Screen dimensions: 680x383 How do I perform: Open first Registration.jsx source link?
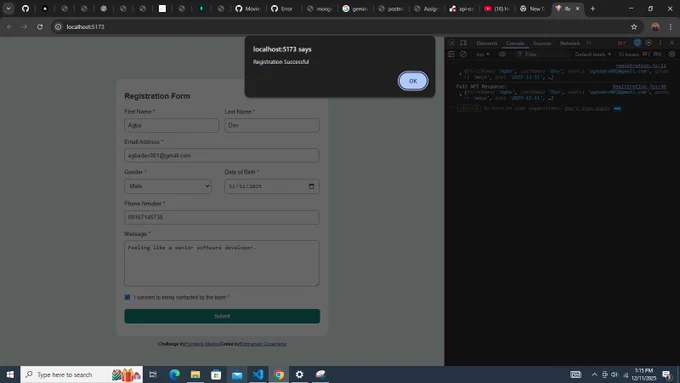coord(641,66)
